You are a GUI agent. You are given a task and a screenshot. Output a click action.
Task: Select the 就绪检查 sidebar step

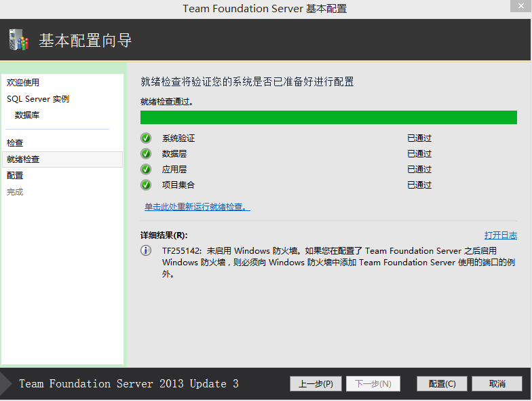pos(62,159)
